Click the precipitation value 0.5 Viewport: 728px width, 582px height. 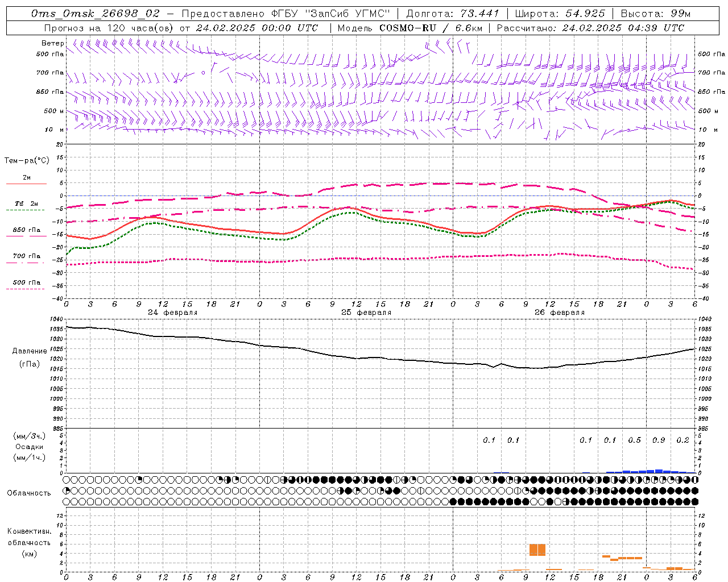pos(634,440)
